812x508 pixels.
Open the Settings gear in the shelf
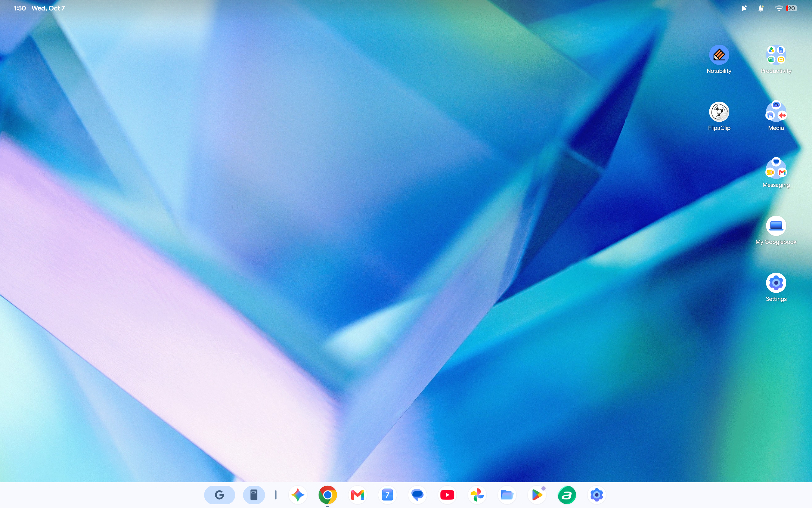[597, 495]
